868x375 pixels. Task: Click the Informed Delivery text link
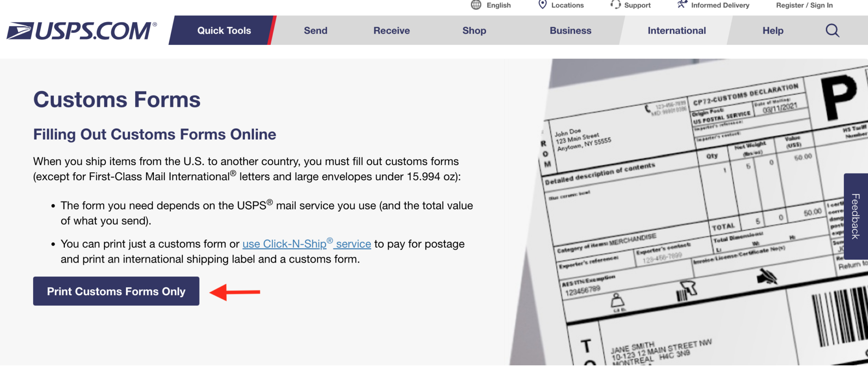pos(720,5)
